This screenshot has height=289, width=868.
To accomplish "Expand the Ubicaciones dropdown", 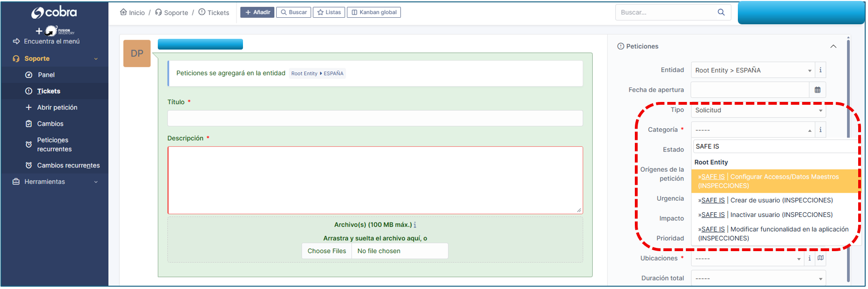I will [748, 259].
